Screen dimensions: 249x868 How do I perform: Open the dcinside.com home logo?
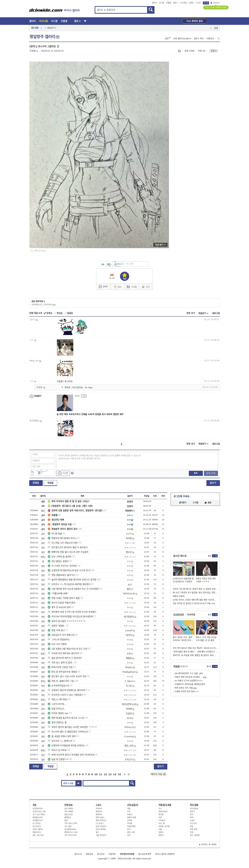46,10
